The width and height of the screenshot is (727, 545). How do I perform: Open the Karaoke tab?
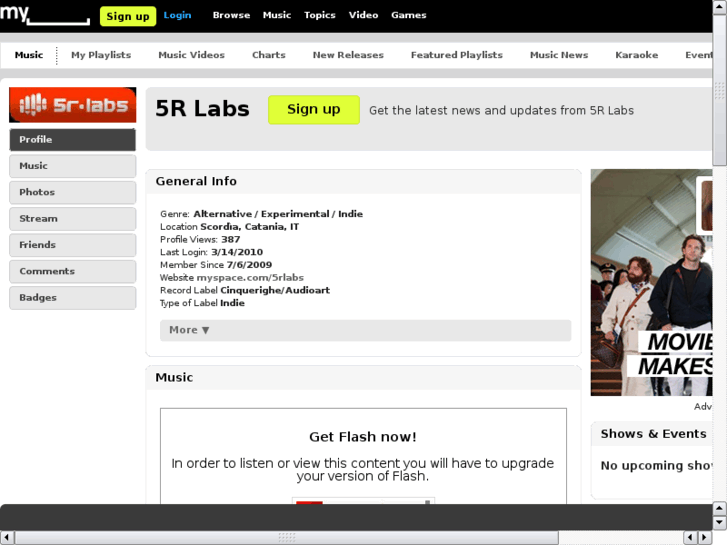pos(637,55)
